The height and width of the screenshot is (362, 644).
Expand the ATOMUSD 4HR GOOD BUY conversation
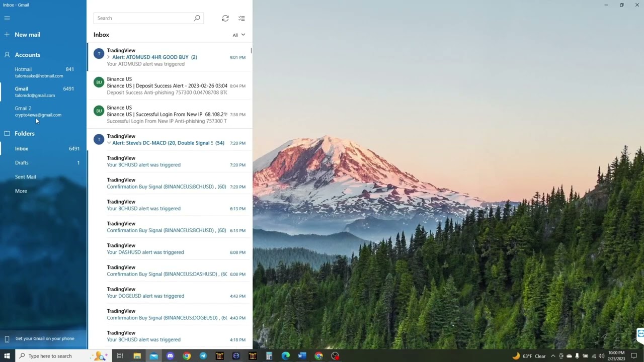pyautogui.click(x=108, y=57)
